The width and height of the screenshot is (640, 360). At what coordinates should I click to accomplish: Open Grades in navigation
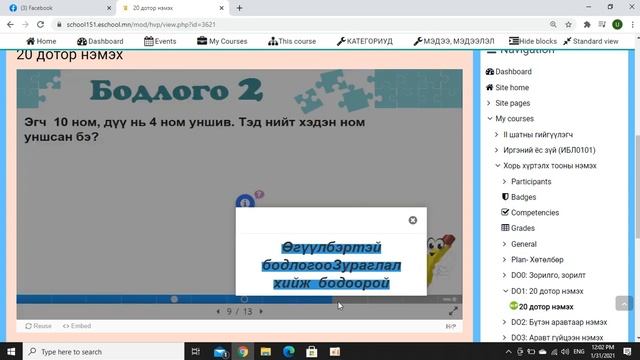(518, 228)
